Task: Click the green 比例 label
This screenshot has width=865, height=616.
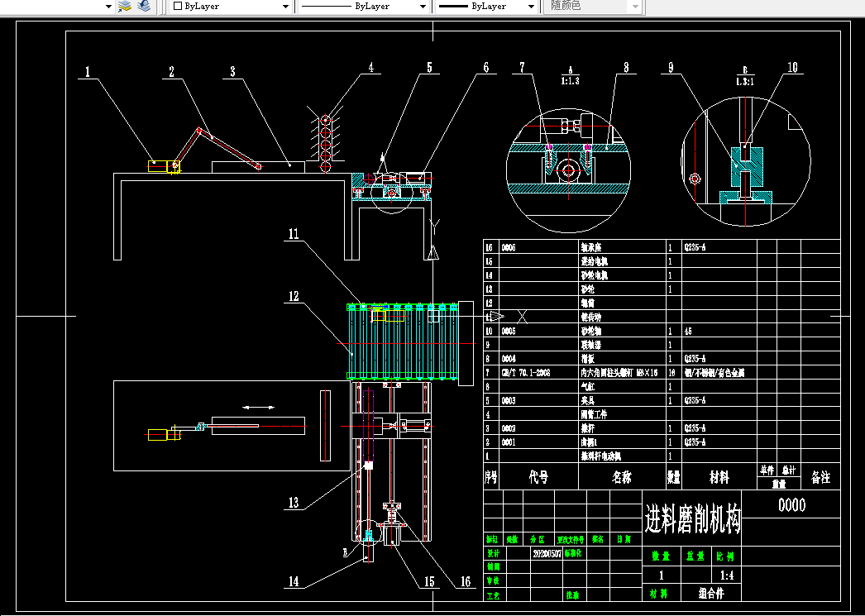Action: [x=727, y=557]
